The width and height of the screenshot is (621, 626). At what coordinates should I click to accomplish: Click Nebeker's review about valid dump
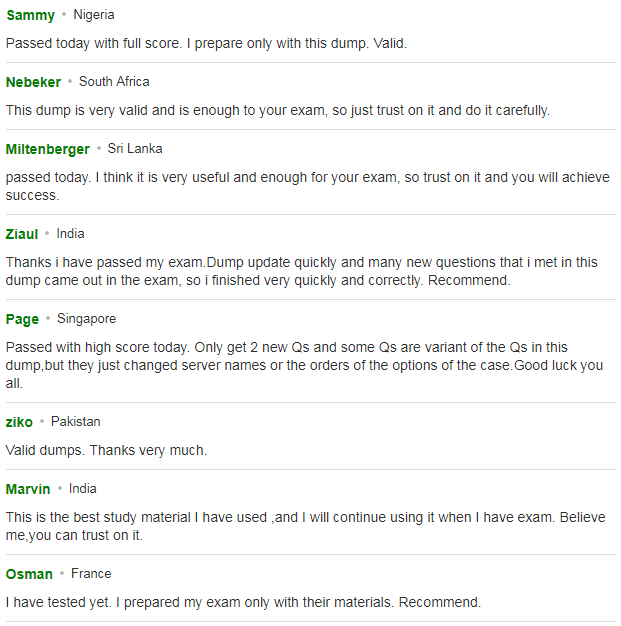click(x=278, y=111)
